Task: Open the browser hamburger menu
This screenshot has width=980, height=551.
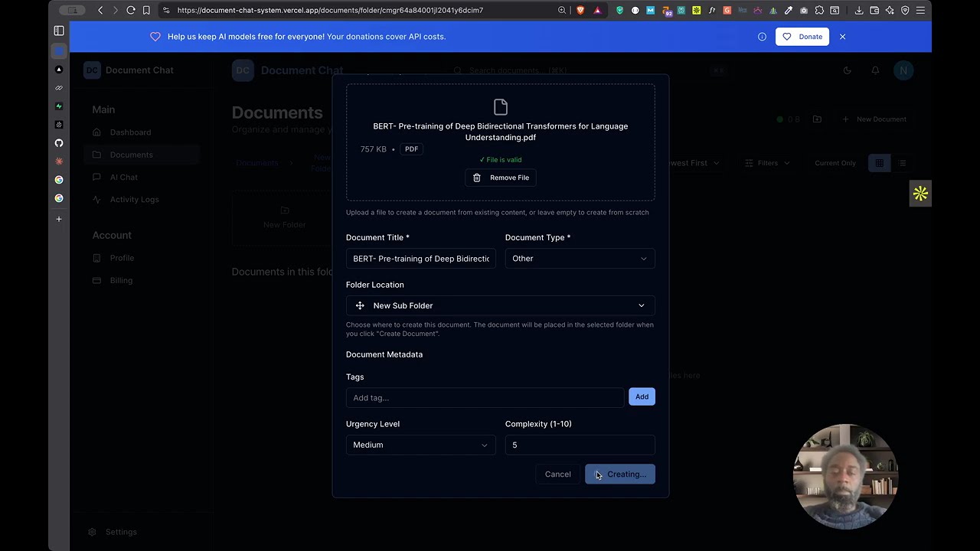Action: [920, 10]
